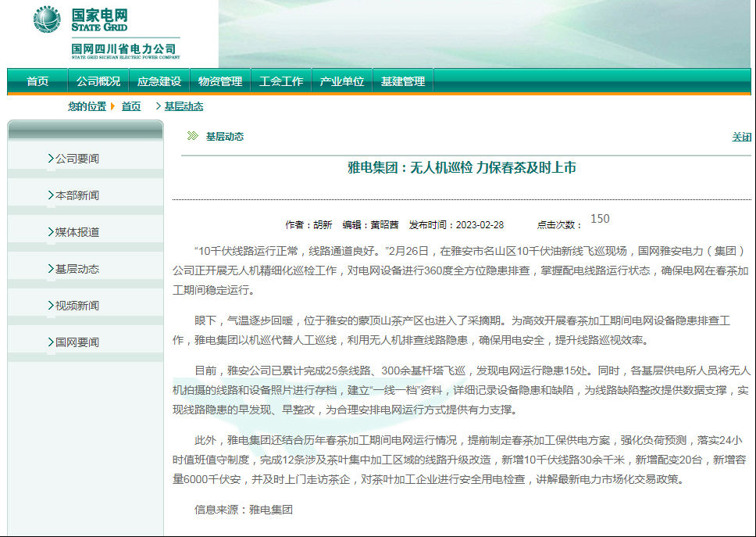Follow the 基层动态 breadcrumb link
The image size is (756, 537).
(x=184, y=106)
